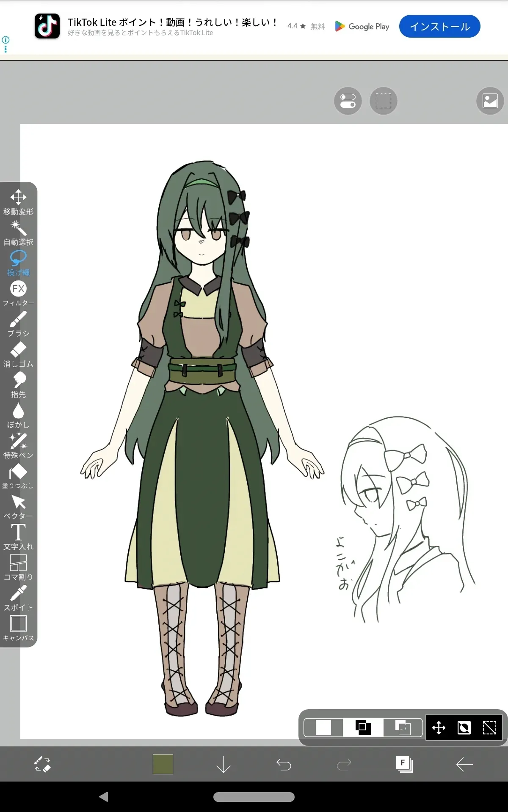The width and height of the screenshot is (508, 812).
Task: Open the FX フィルター tool
Action: (x=18, y=294)
